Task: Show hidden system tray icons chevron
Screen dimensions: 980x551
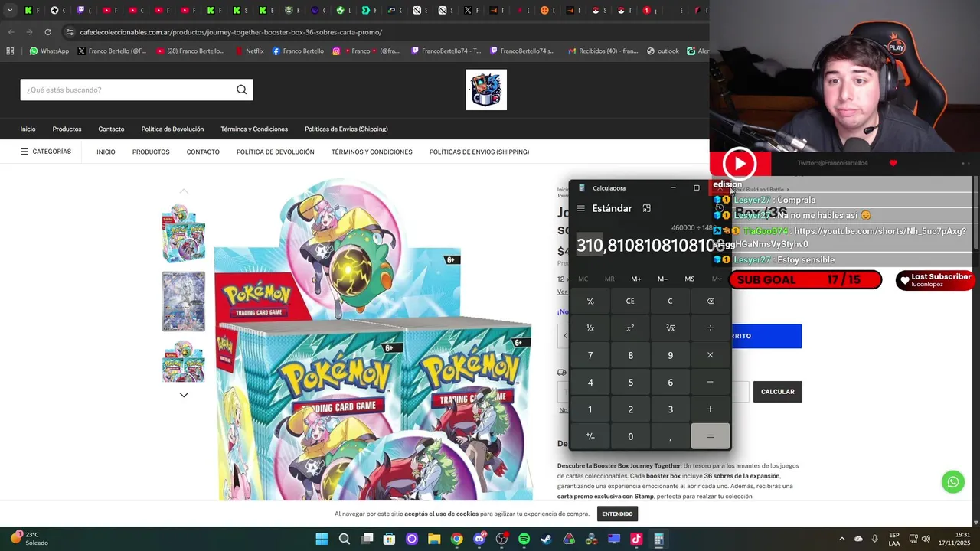Action: pyautogui.click(x=841, y=539)
